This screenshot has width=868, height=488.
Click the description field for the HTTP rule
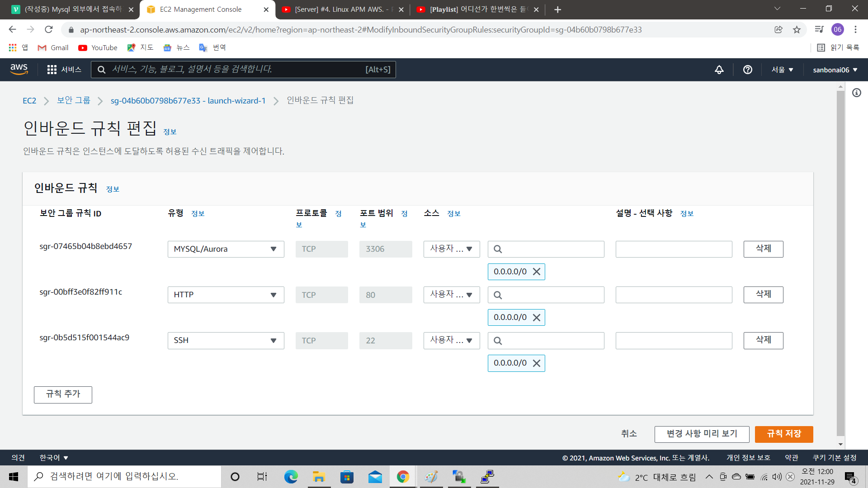pos(674,295)
